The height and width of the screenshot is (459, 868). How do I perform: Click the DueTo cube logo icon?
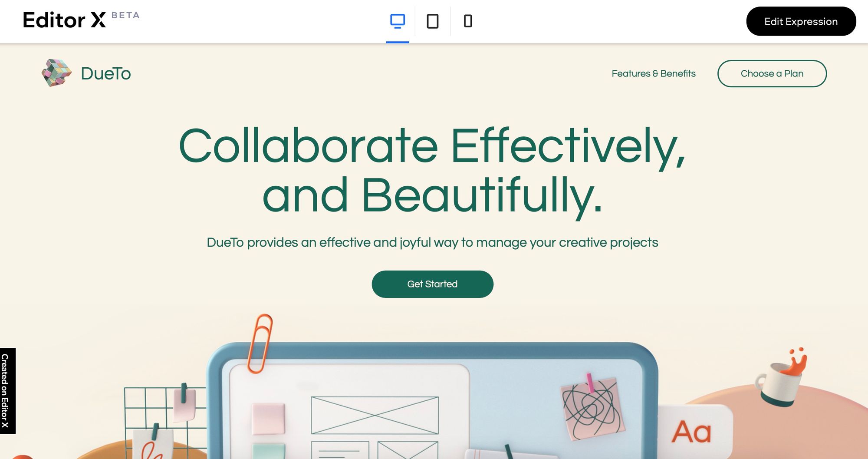coord(56,73)
